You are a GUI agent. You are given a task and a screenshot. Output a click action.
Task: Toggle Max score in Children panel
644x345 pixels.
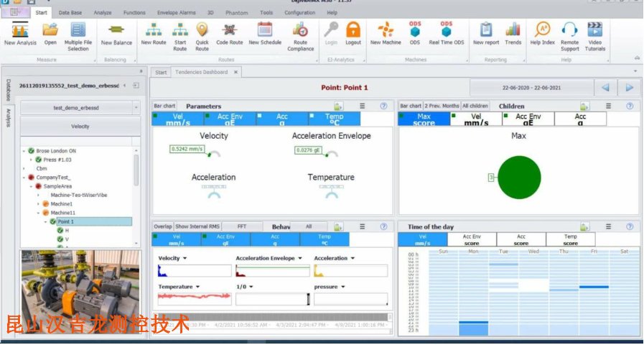tap(424, 119)
